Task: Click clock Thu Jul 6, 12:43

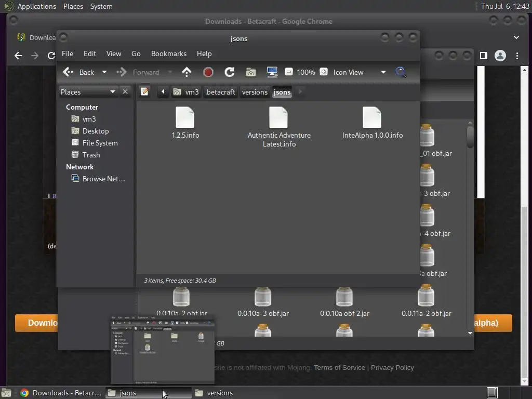Action: click(505, 6)
